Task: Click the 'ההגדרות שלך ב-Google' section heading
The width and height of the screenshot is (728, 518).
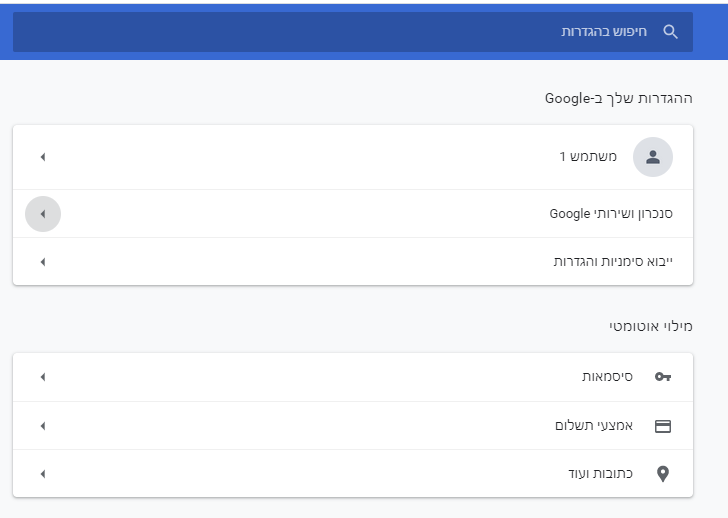Action: tap(618, 98)
